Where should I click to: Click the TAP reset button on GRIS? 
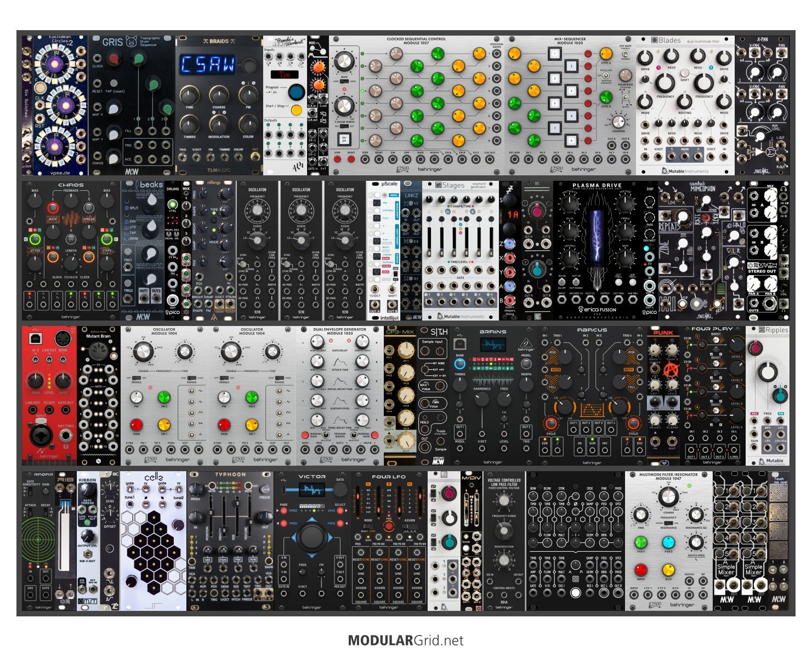click(x=114, y=83)
